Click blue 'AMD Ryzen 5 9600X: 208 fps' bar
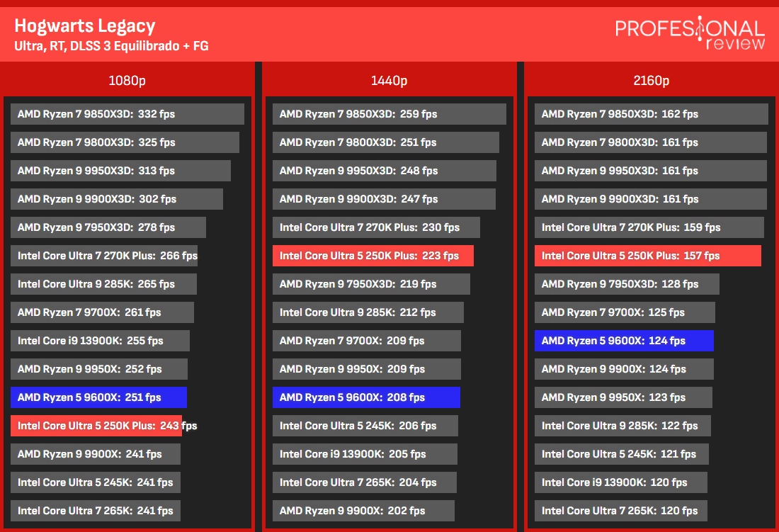 [367, 397]
